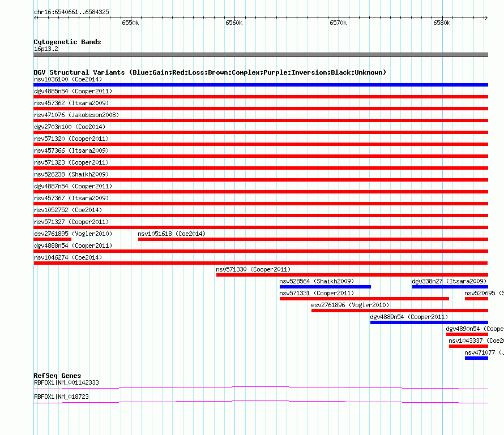Viewport: 504px width, 435px height.
Task: Click the 6570k ruler label
Action: point(338,23)
